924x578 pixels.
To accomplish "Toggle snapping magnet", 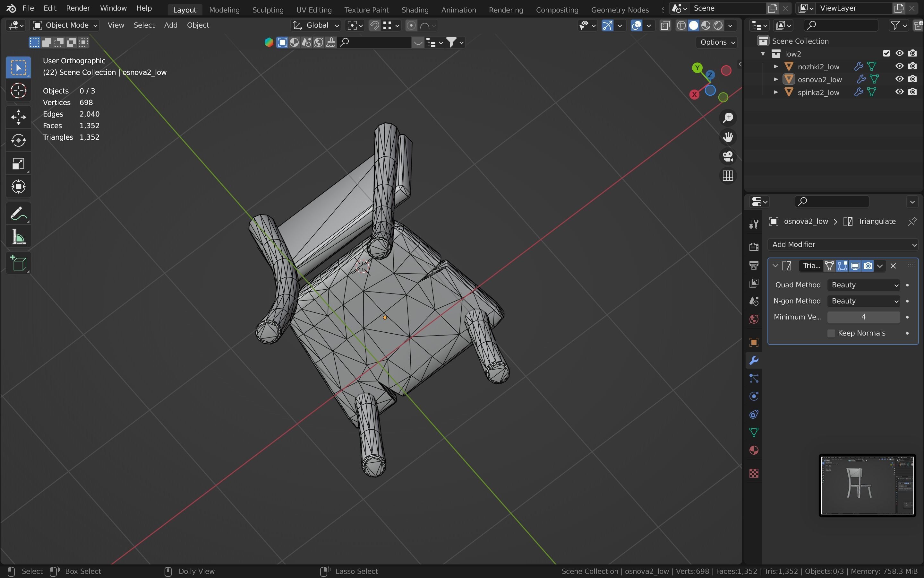I will [374, 26].
